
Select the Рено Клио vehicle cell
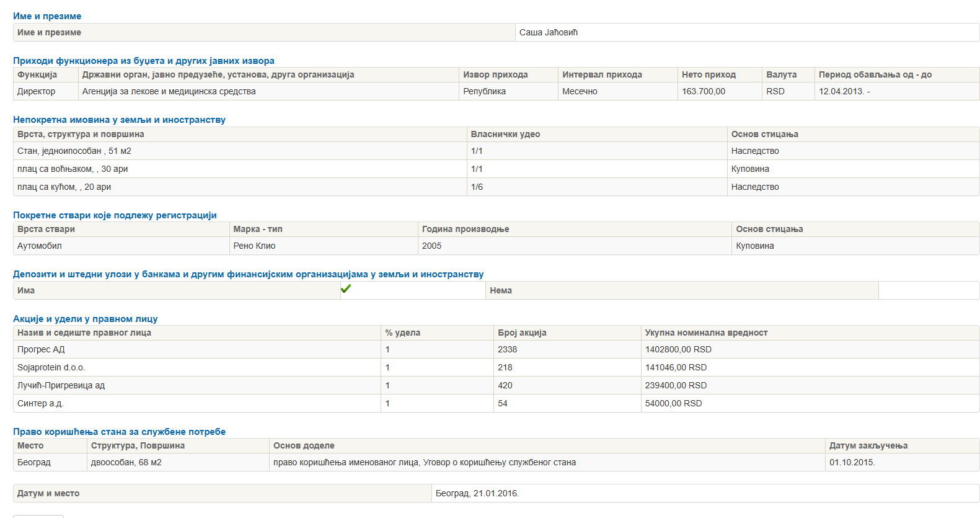(x=254, y=246)
